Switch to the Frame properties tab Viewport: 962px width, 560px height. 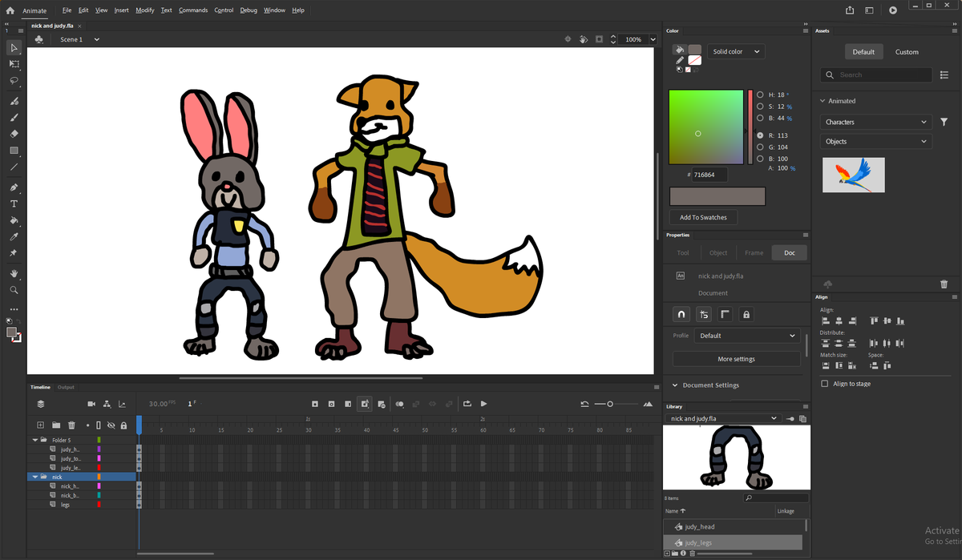pyautogui.click(x=754, y=252)
